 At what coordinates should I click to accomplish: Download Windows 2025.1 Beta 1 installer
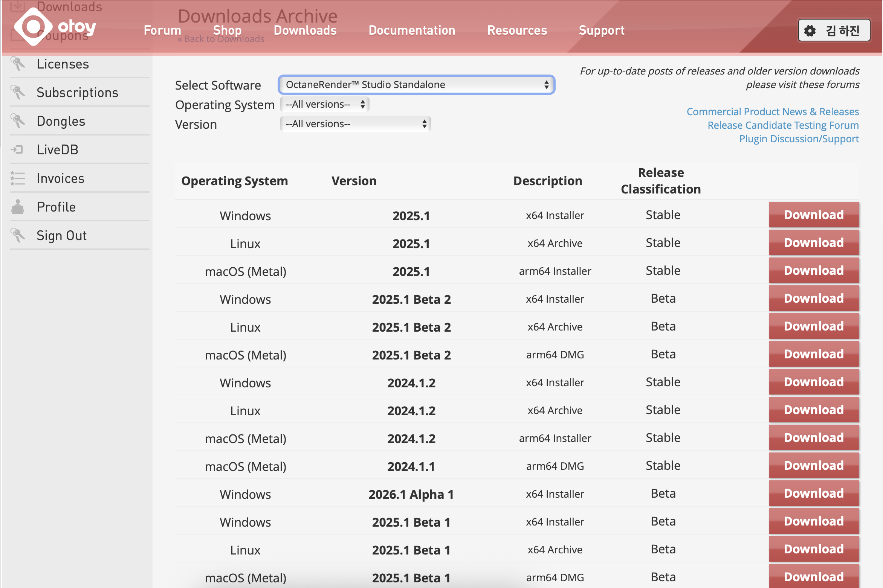(x=814, y=521)
